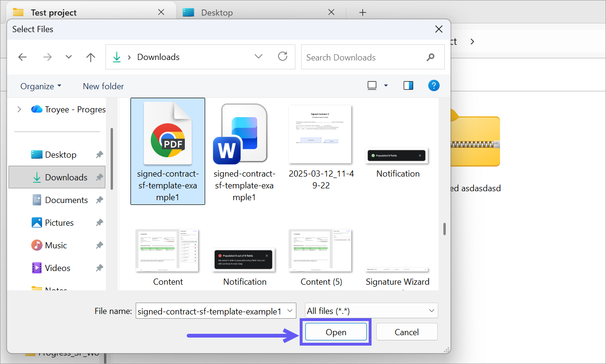Click the search magnifier in Search Downloads

pyautogui.click(x=430, y=57)
